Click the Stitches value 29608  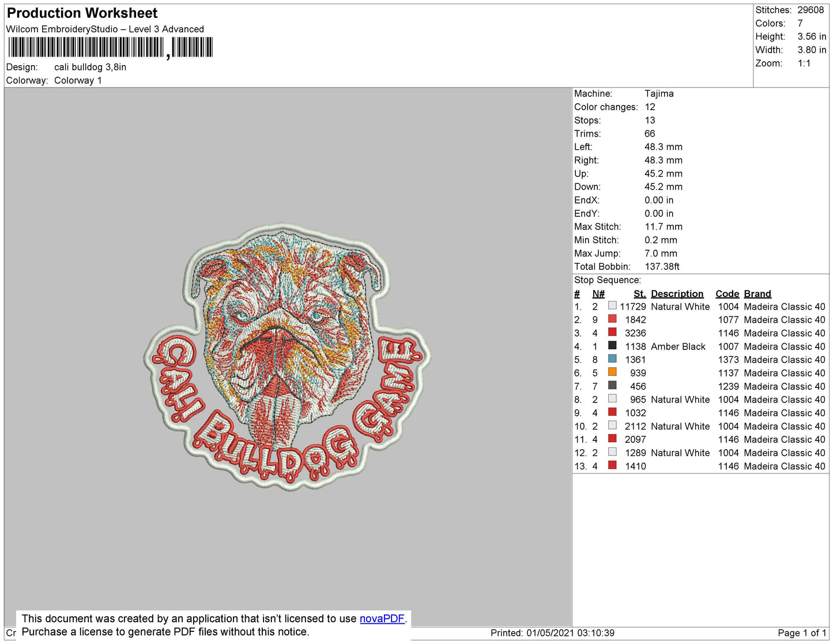[811, 10]
